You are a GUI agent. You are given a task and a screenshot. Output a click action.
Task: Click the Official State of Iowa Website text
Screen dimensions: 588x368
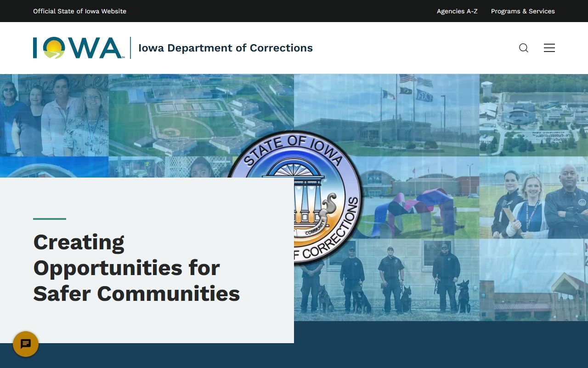(79, 11)
